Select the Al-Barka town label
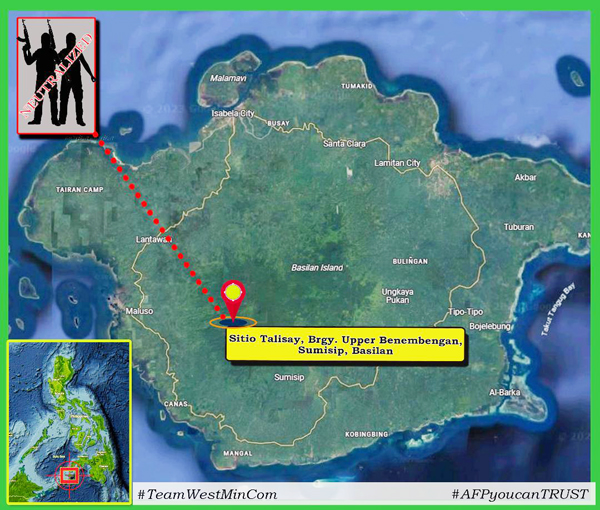 504,392
